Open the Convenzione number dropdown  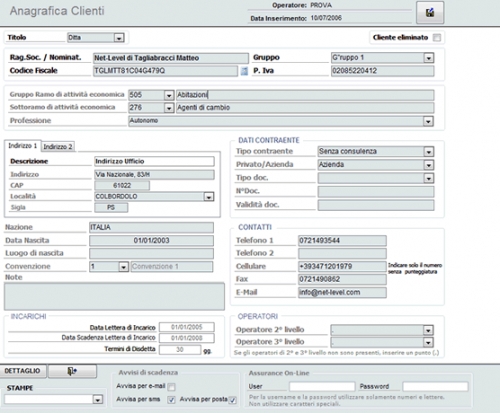point(123,267)
